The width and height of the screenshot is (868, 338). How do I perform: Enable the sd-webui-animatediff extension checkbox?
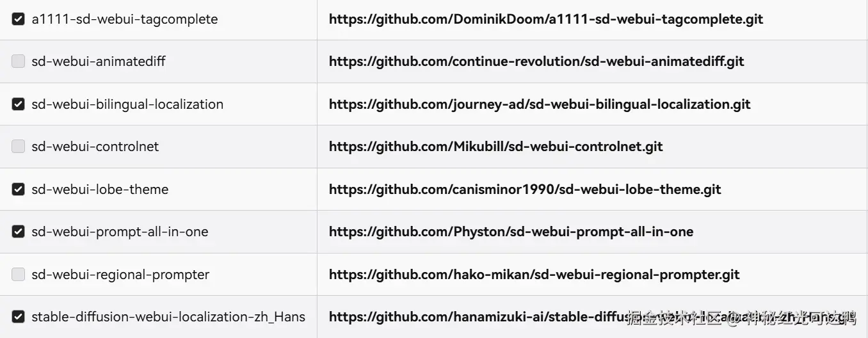point(19,61)
